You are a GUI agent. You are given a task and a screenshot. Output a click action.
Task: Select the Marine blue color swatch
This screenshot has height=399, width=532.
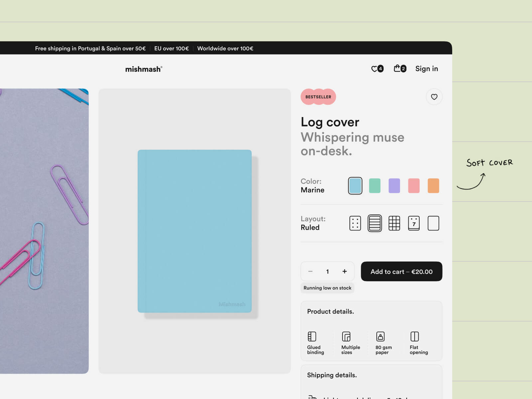pos(355,186)
